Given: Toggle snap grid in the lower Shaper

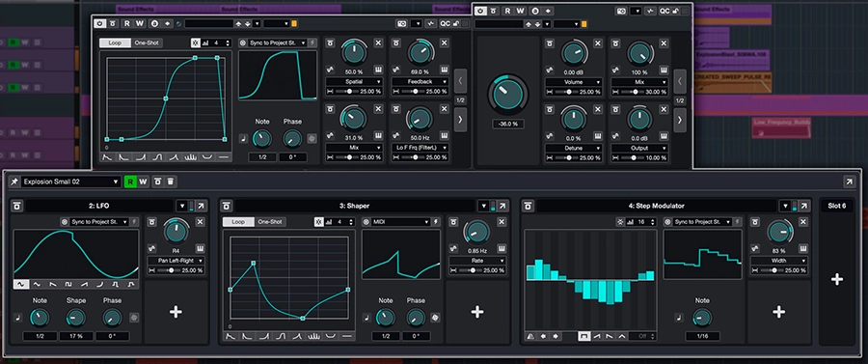Looking at the screenshot, I should coord(319,222).
